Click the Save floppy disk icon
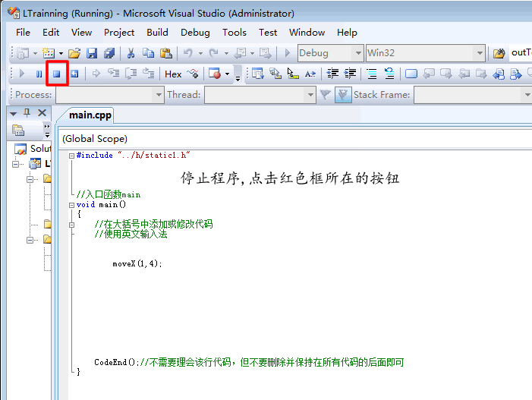The height and width of the screenshot is (400, 532). 92,53
